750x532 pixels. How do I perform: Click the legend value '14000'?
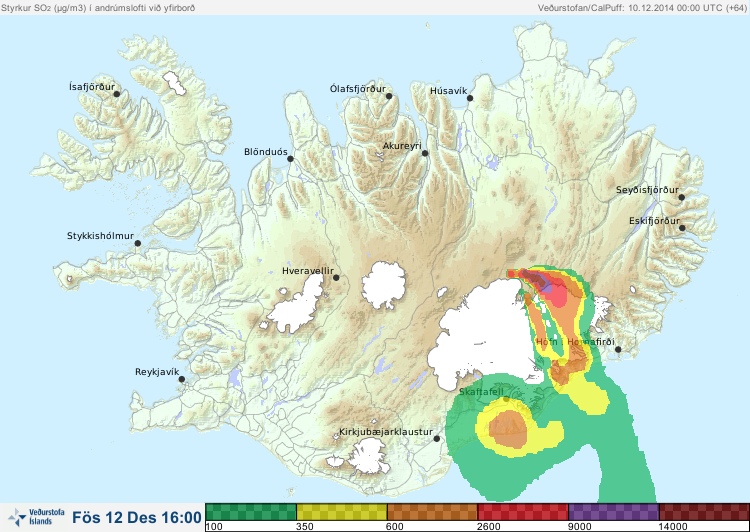(x=673, y=527)
